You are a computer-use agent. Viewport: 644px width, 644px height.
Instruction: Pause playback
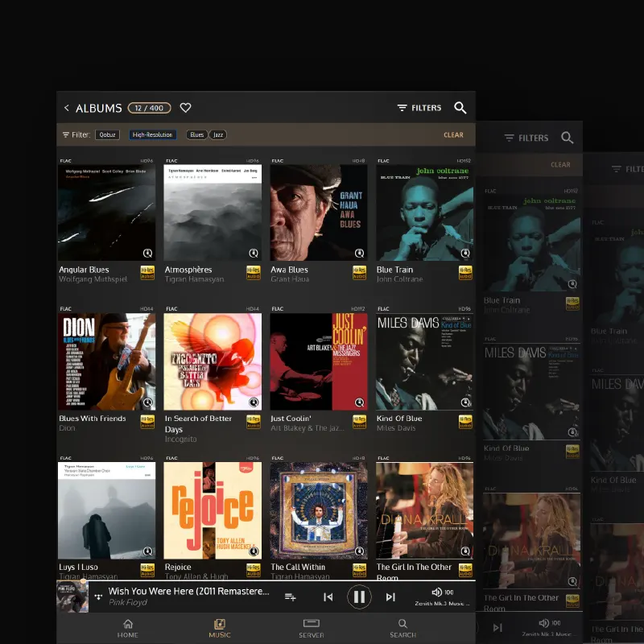[359, 597]
